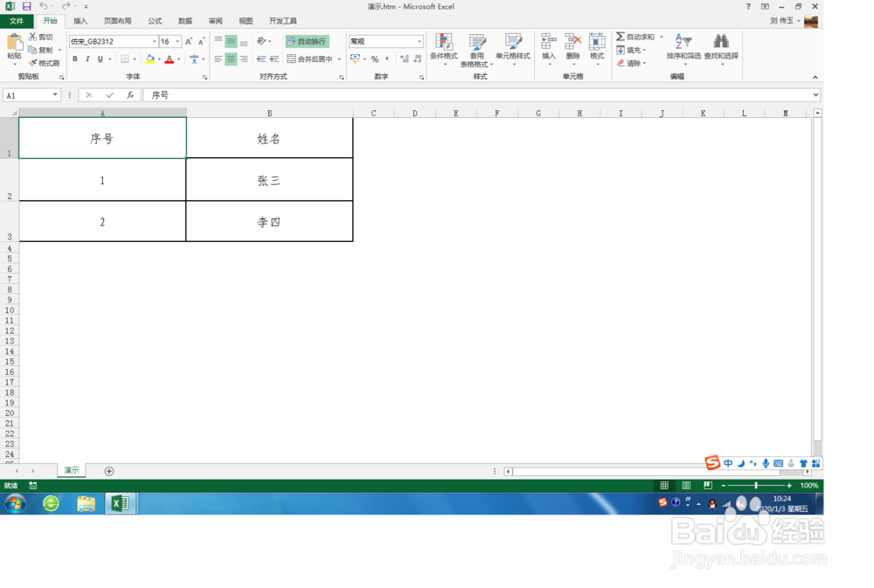Expand the font color dropdown arrow
This screenshot has height=588, width=874.
[178, 59]
